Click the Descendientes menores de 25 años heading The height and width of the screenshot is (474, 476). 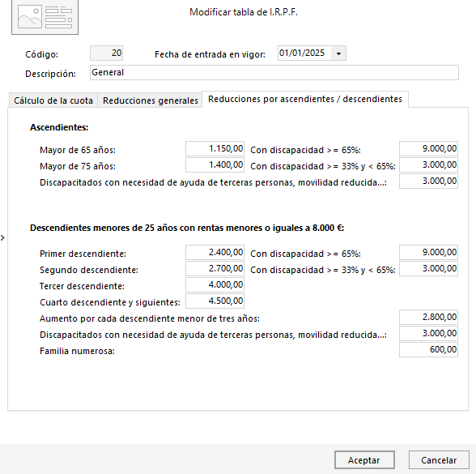point(187,228)
